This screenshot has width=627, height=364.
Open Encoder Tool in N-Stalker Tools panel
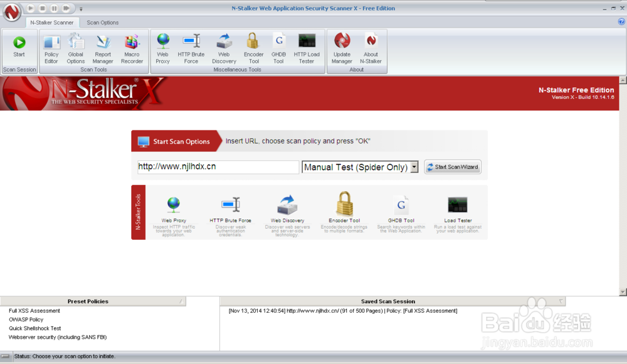[x=344, y=212]
